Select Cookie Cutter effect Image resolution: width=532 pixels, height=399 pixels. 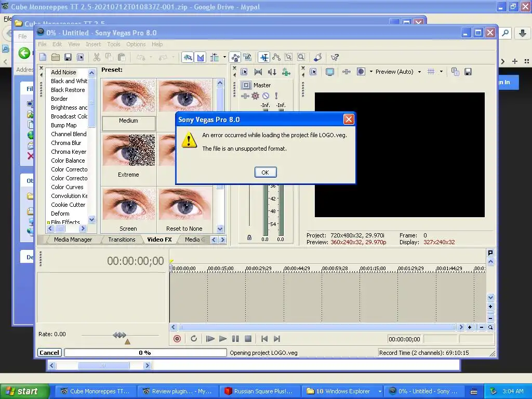pyautogui.click(x=68, y=205)
